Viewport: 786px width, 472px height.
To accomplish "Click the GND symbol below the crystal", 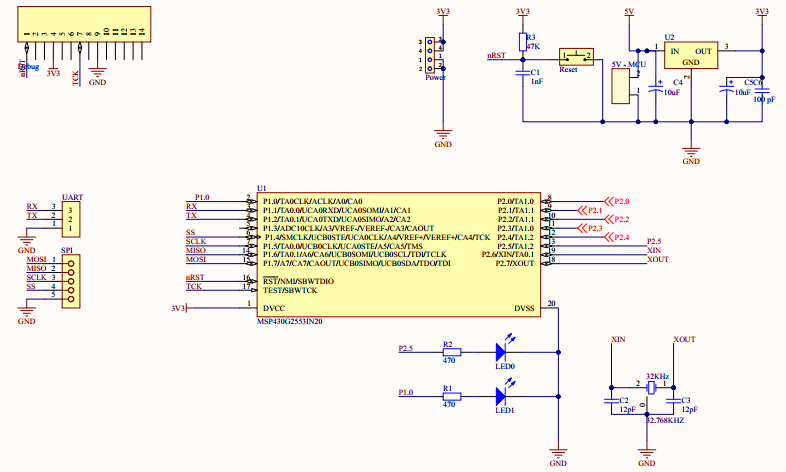I will pyautogui.click(x=647, y=456).
